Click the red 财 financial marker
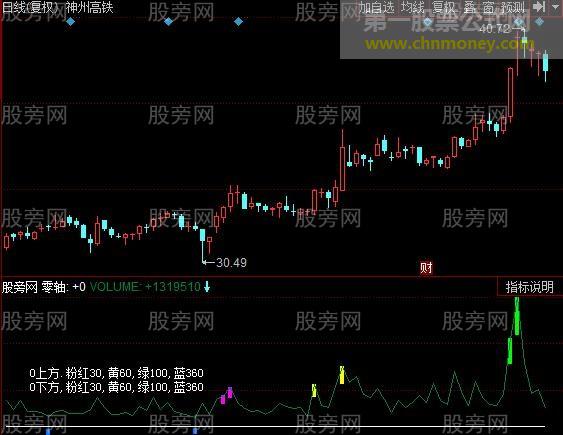This screenshot has height=435, width=563. 426,268
